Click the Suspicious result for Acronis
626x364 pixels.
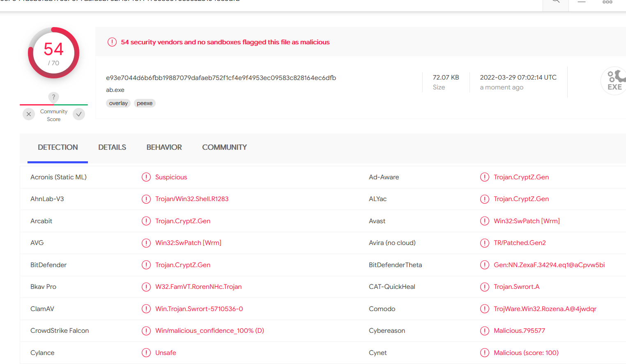click(171, 177)
